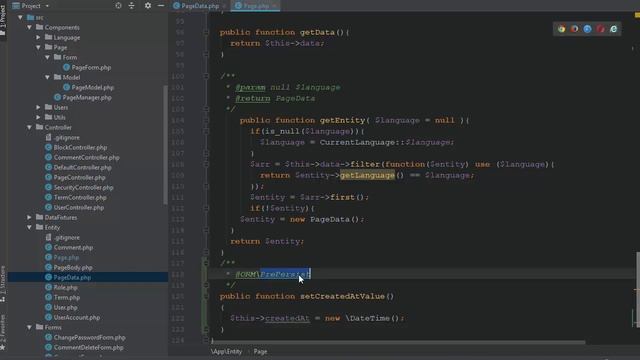Fold the getData function in gutter

coord(206,32)
